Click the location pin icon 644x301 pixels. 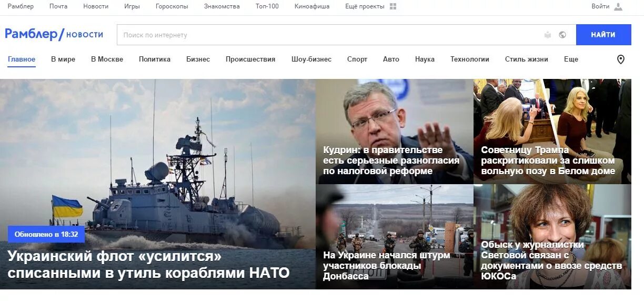[x=621, y=59]
